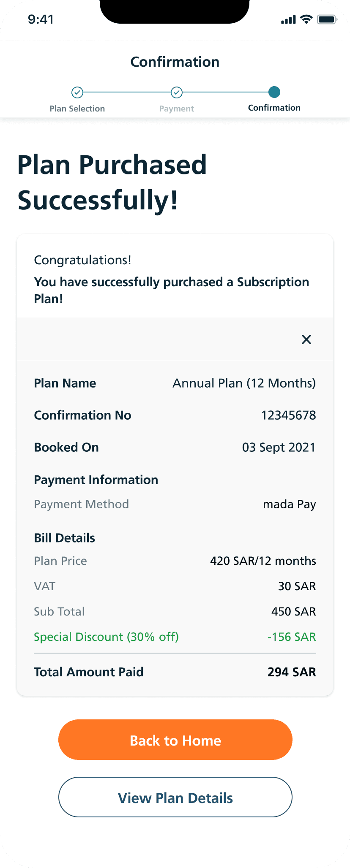Tap the 9:41 clock in status bar
The width and height of the screenshot is (350, 868).
coord(41,19)
